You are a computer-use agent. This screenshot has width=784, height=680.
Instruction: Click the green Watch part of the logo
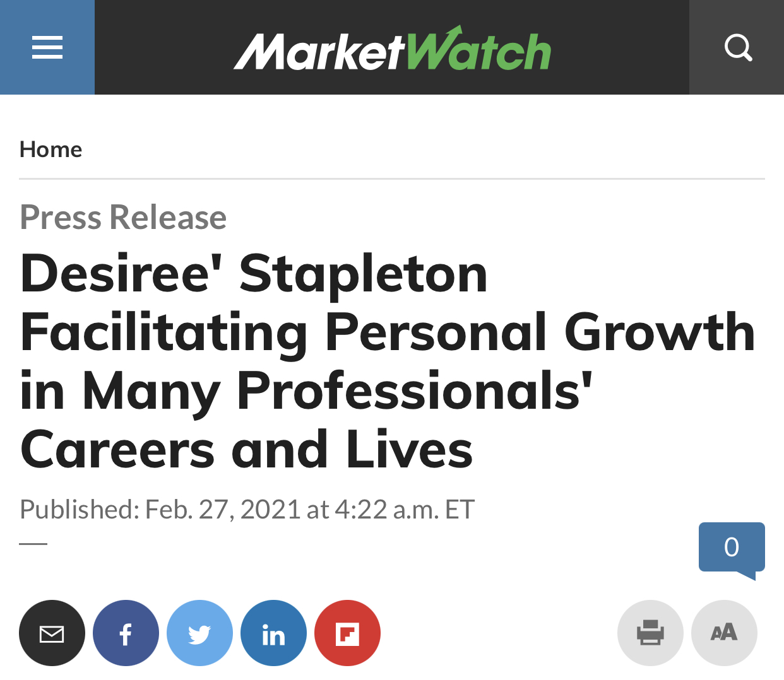tap(478, 49)
